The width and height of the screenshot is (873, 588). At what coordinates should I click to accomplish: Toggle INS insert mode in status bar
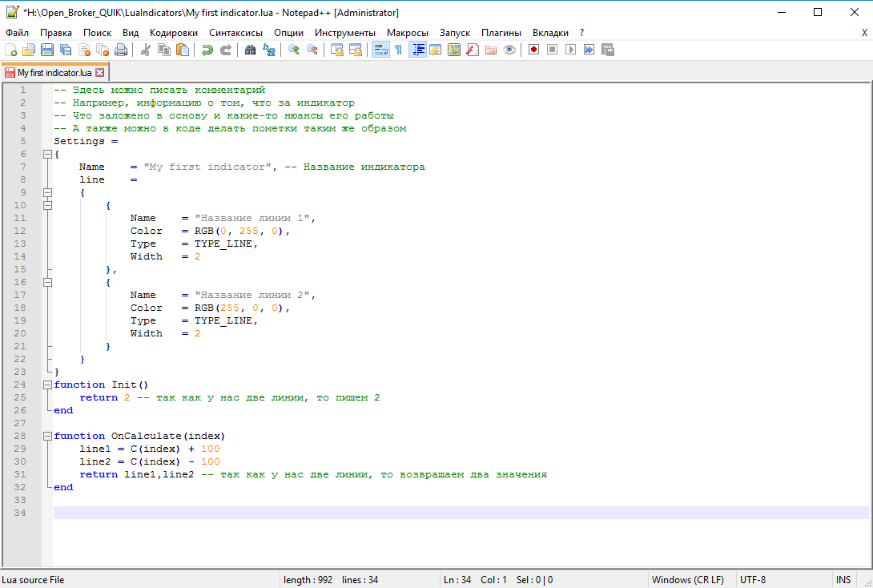click(x=843, y=580)
